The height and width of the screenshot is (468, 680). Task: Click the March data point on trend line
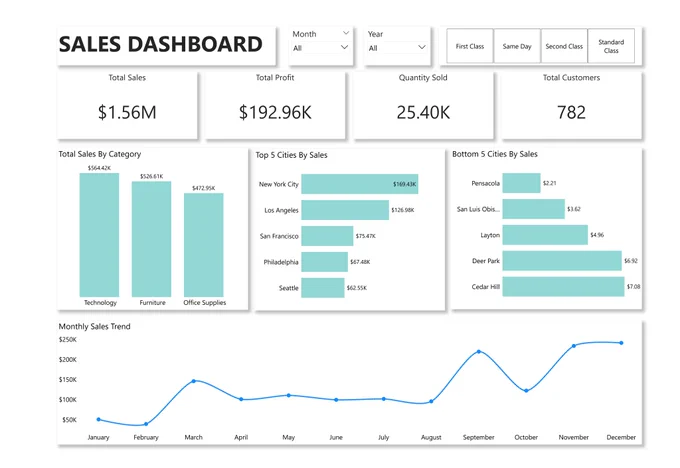pos(194,381)
